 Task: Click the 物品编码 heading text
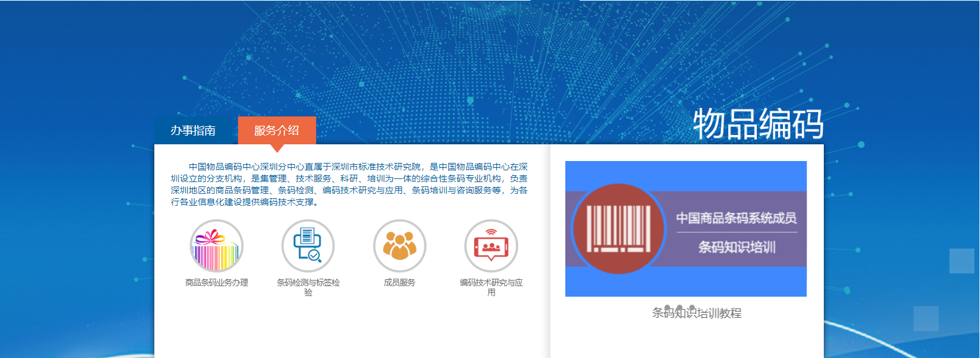point(758,124)
